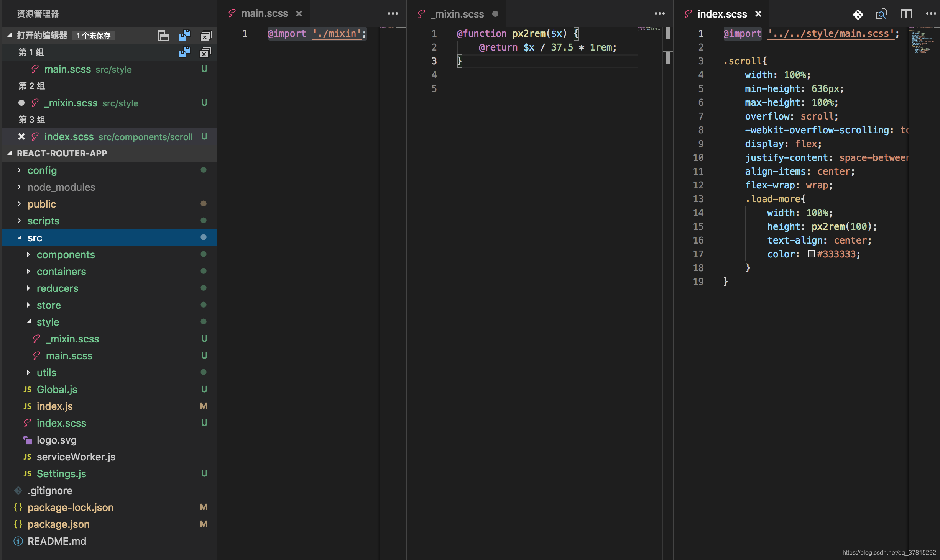The image size is (940, 560).
Task: Select main.scss in open editors group 1
Action: (x=109, y=69)
